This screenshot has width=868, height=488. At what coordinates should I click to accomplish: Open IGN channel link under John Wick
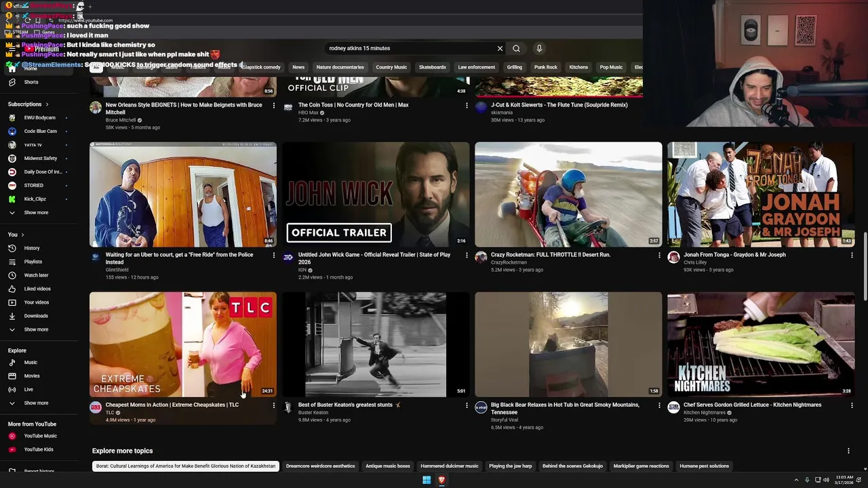pyautogui.click(x=302, y=270)
